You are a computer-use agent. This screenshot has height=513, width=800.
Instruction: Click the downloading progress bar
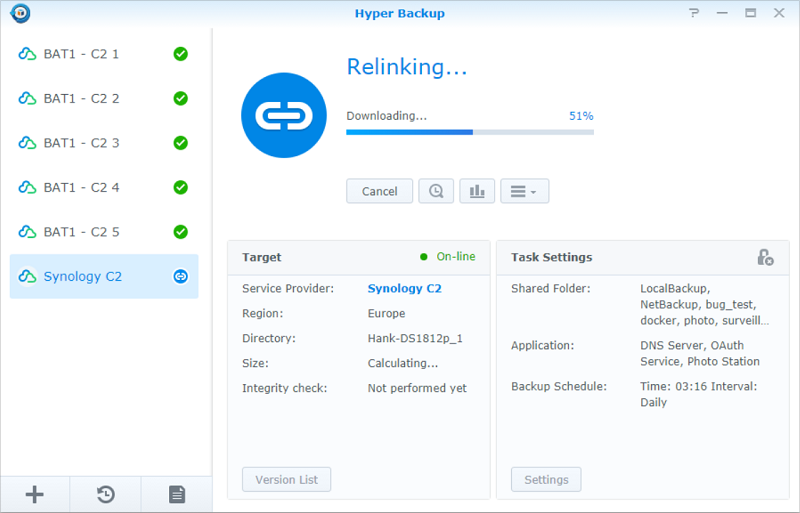(469, 132)
